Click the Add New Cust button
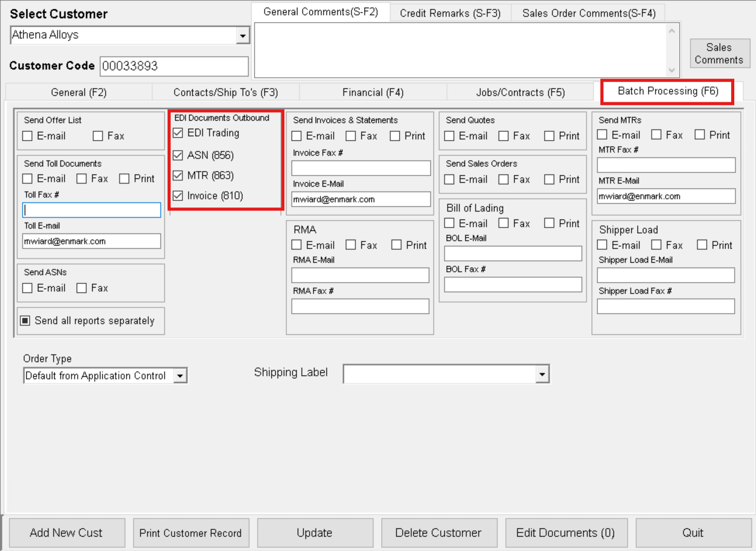The height and width of the screenshot is (551, 756). [x=67, y=532]
